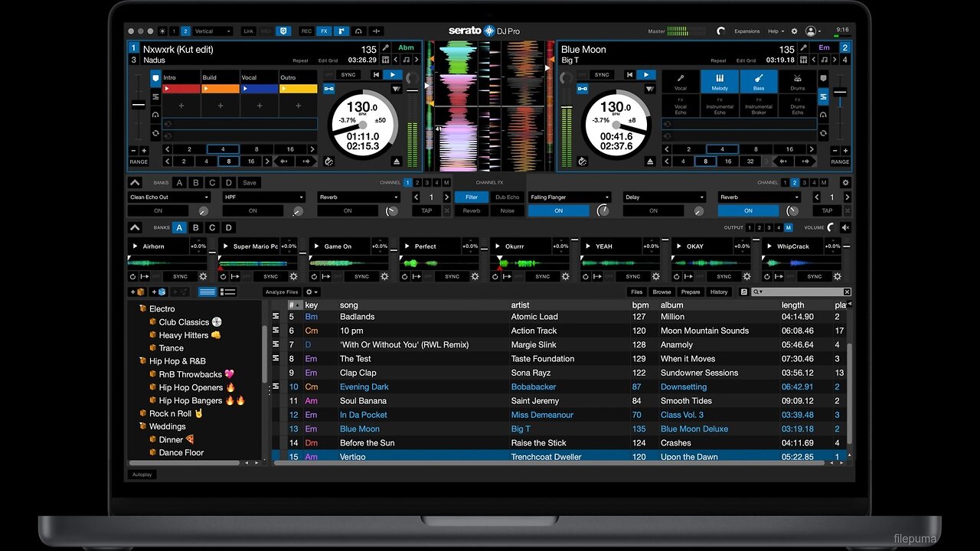This screenshot has width=980, height=551.
Task: Click the right deck eject button
Action: click(x=649, y=161)
